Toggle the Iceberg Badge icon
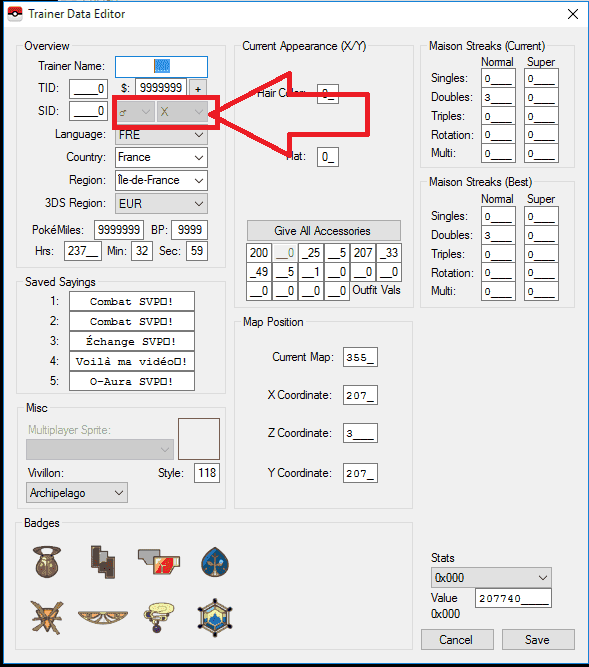Screen dimensions: 589x667 point(215,617)
